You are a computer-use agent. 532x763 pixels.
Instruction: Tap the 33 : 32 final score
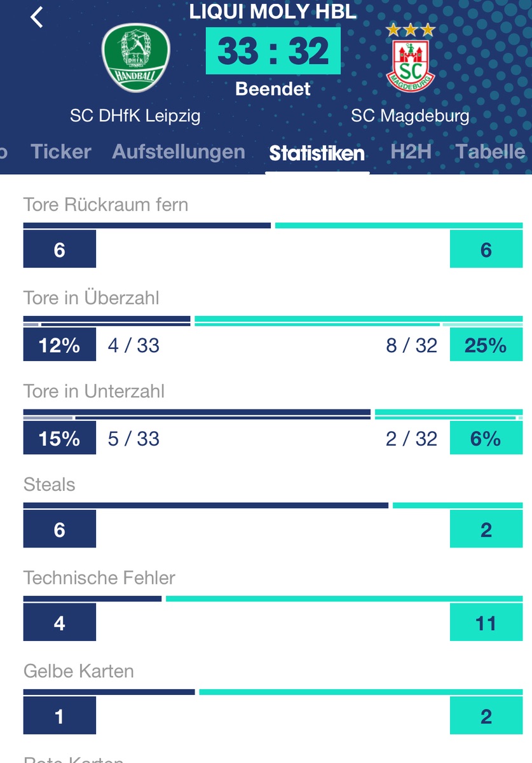pos(273,52)
